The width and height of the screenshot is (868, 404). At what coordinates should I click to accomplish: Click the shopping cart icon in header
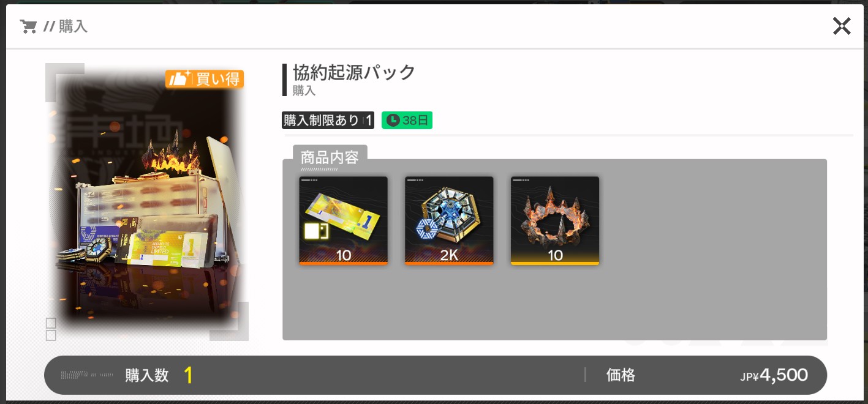(x=28, y=26)
